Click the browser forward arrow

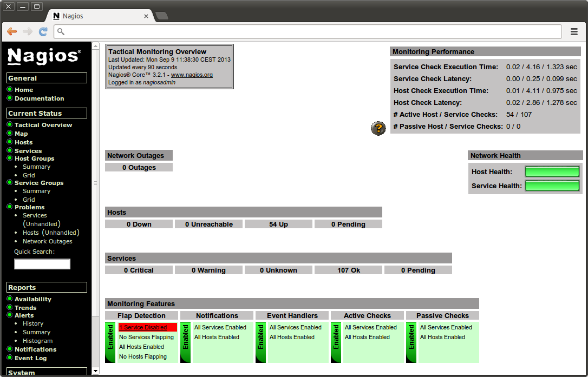(x=28, y=31)
